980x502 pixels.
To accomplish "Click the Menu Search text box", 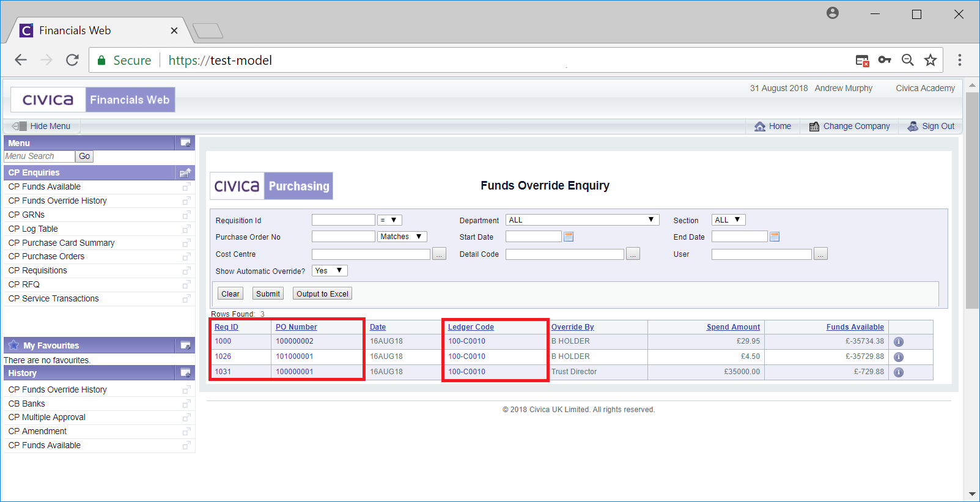I will tap(39, 157).
